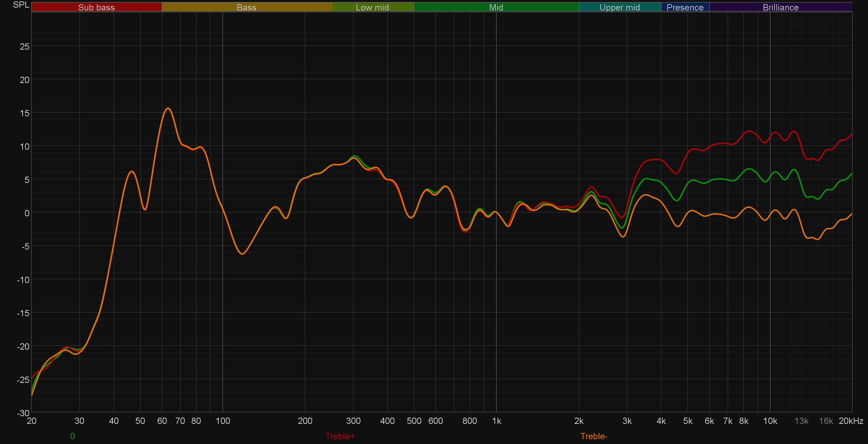
Task: Select the Mid frequency band header
Action: [496, 7]
